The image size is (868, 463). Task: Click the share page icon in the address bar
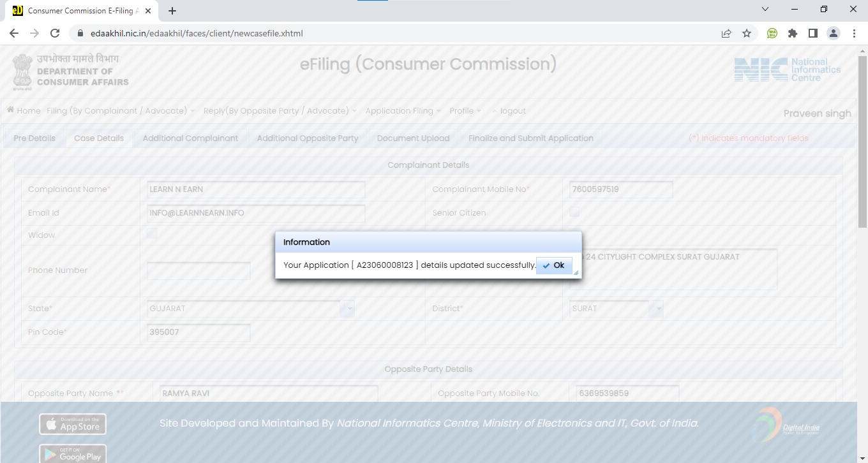coord(726,33)
